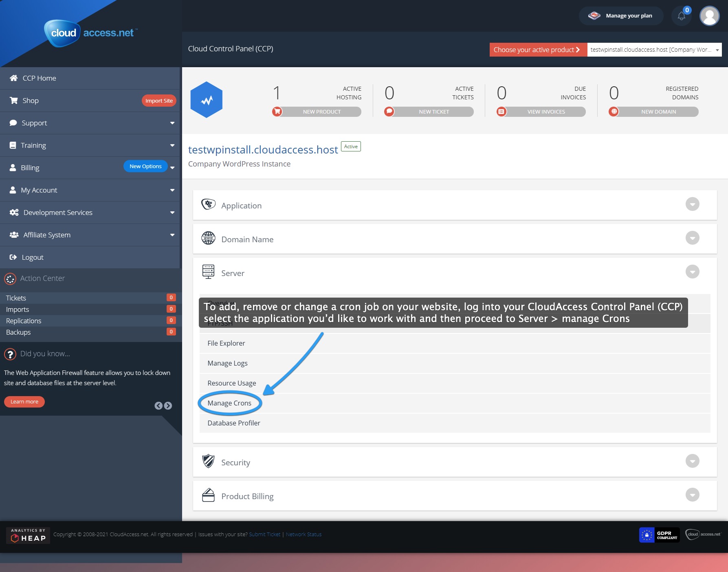Open the Shop menu item
Screen dimensions: 728x572
coord(90,101)
